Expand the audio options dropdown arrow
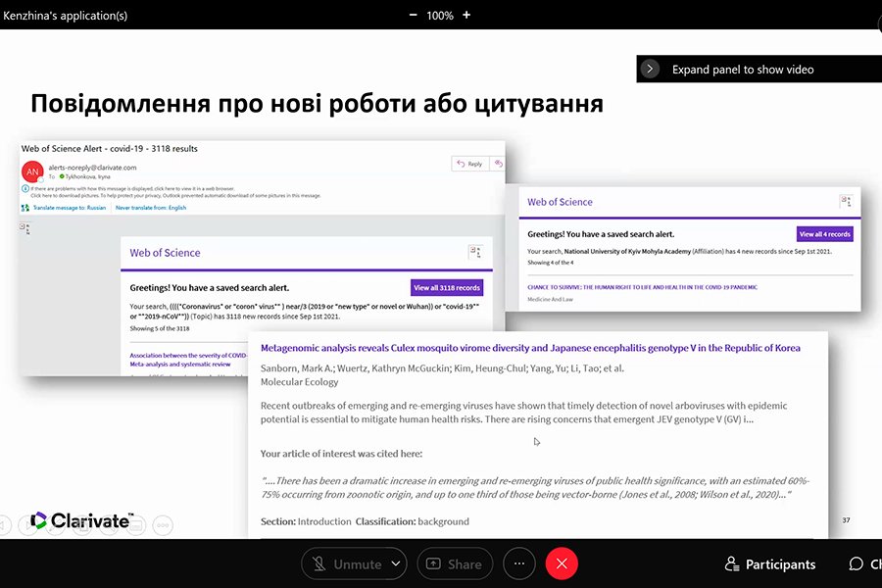Image resolution: width=882 pixels, height=588 pixels. (x=396, y=563)
